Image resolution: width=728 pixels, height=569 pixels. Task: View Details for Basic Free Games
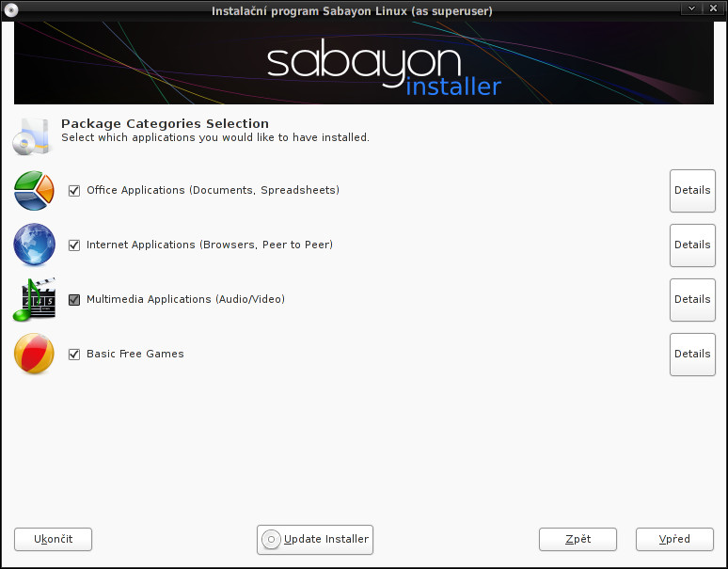click(692, 355)
